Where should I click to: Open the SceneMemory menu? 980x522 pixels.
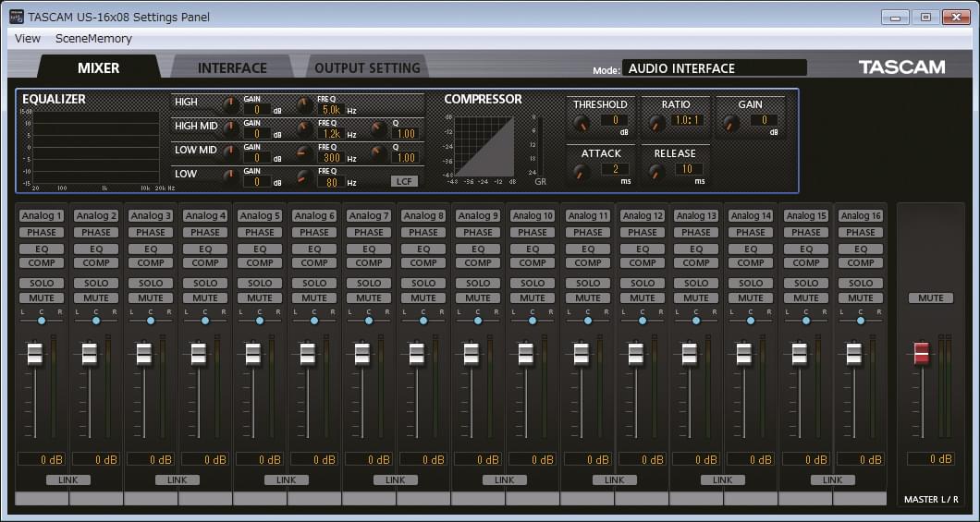coord(93,39)
